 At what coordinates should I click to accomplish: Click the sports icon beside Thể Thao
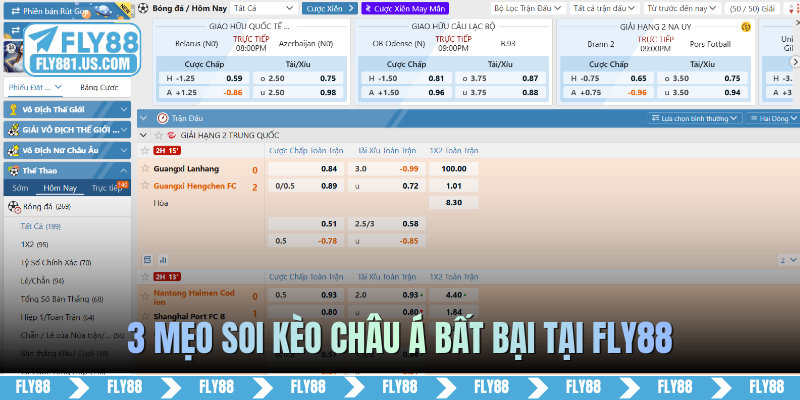[14, 170]
